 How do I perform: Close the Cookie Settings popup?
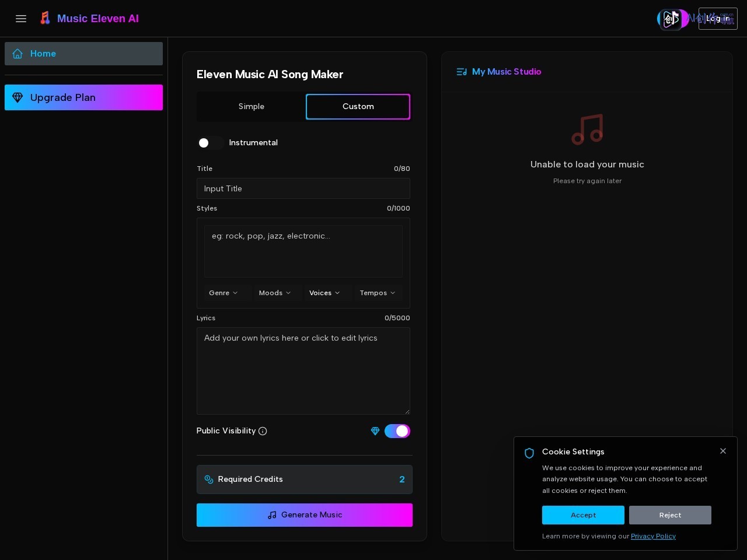[x=723, y=451]
